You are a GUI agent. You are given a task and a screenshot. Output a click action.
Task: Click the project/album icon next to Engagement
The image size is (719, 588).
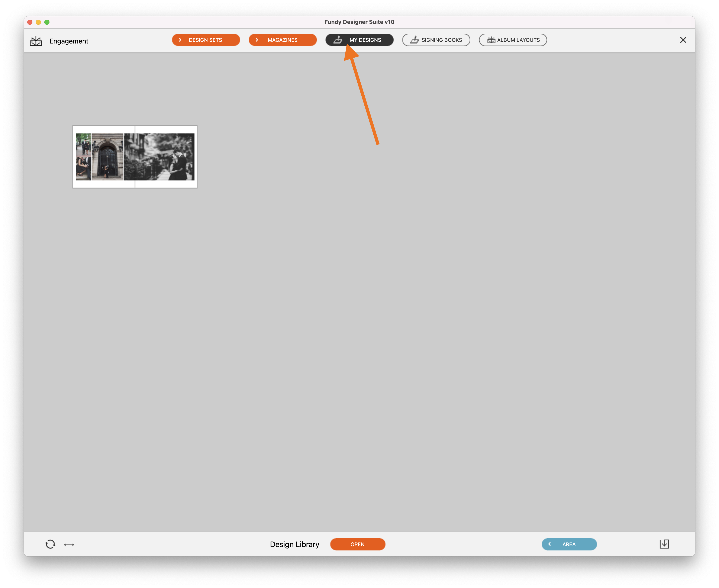point(37,41)
